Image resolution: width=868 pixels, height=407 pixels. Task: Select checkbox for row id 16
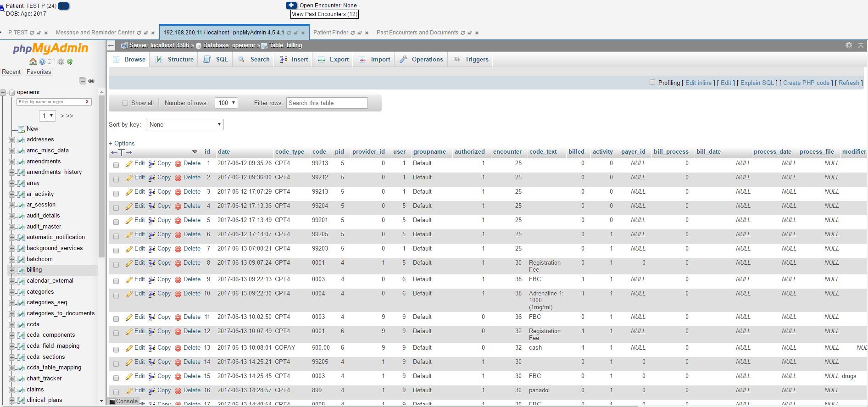[116, 392]
